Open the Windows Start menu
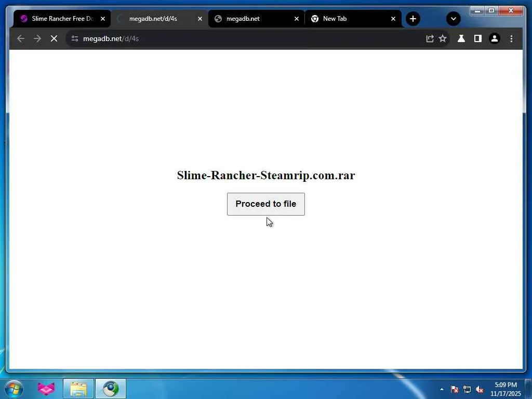 [x=14, y=389]
